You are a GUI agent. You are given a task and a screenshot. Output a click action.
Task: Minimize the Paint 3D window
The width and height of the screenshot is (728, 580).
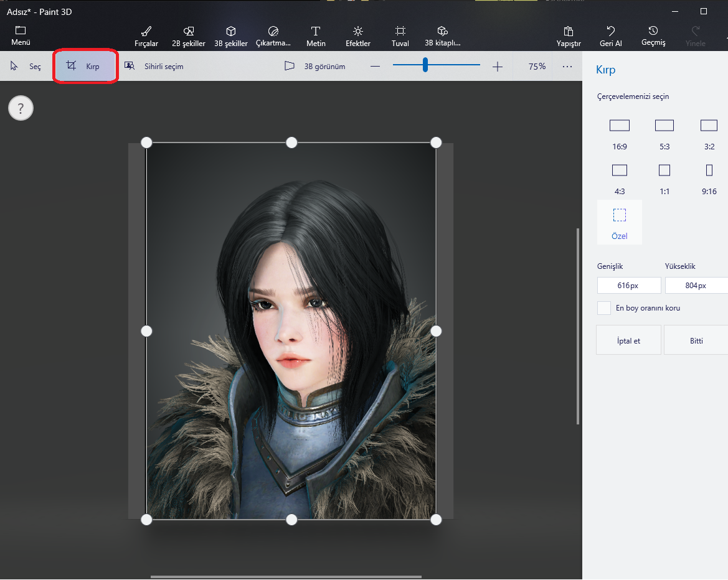(x=675, y=12)
